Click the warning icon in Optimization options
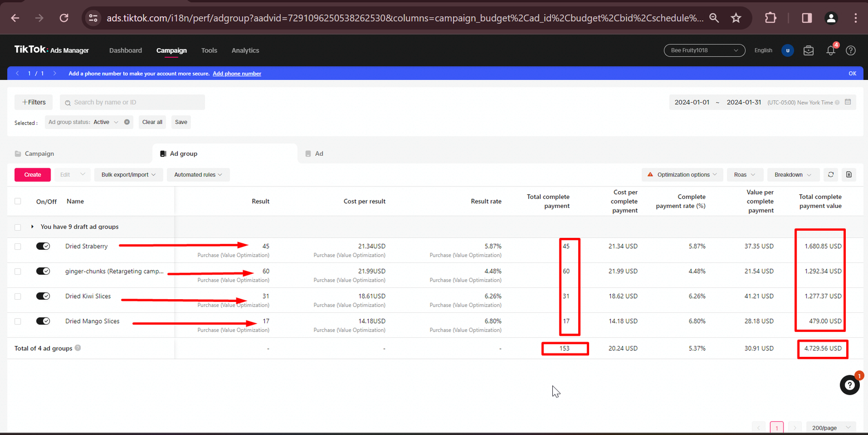Viewport: 868px width, 435px height. point(650,174)
